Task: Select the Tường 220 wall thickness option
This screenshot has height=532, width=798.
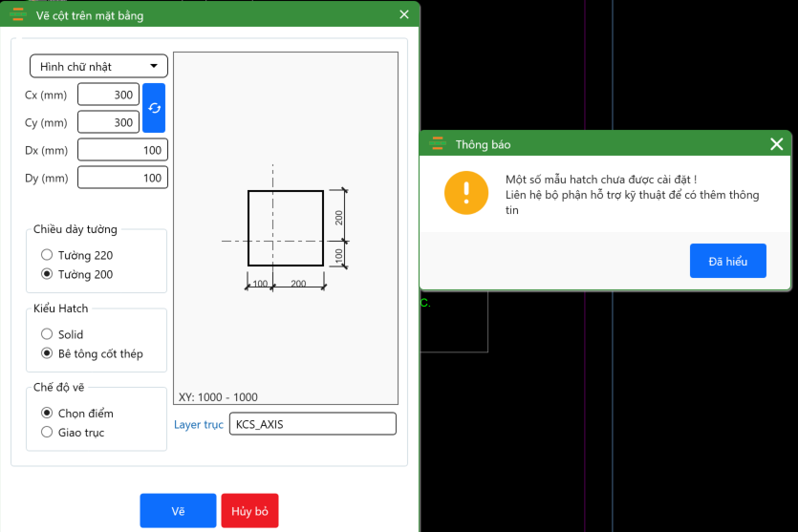Action: [x=47, y=255]
